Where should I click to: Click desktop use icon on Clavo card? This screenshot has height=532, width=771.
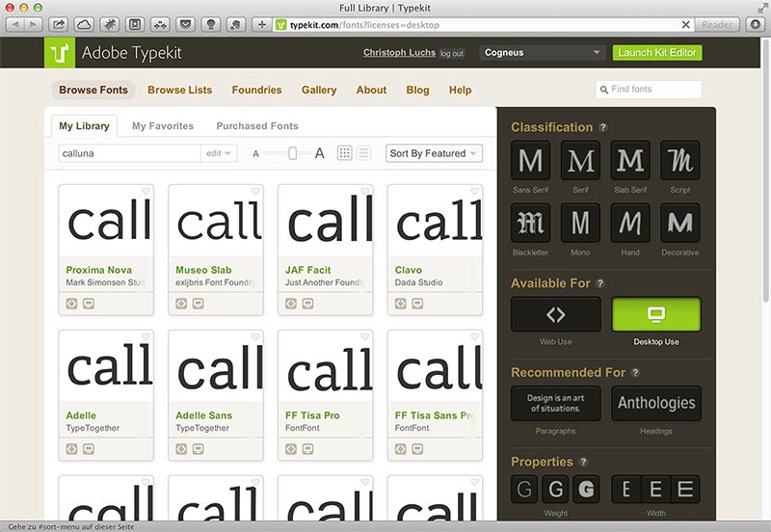417,304
